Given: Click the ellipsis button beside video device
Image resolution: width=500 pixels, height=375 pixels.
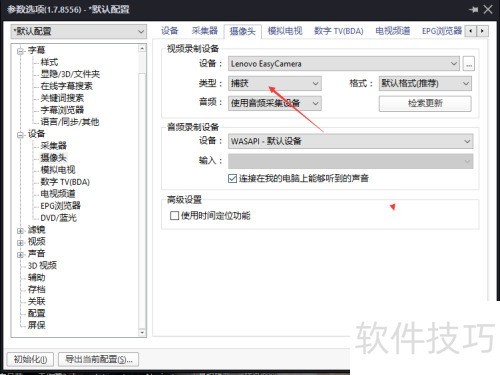Looking at the screenshot, I should pos(469,63).
